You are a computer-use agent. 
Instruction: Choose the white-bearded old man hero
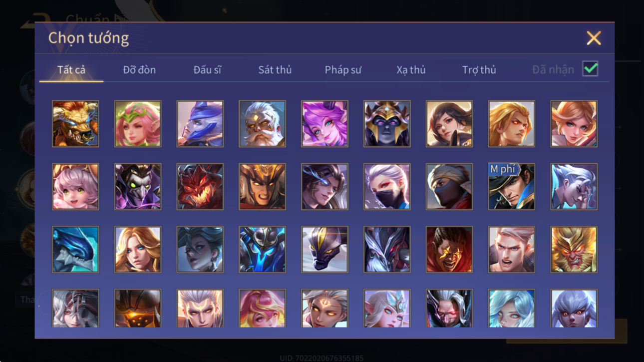point(262,124)
